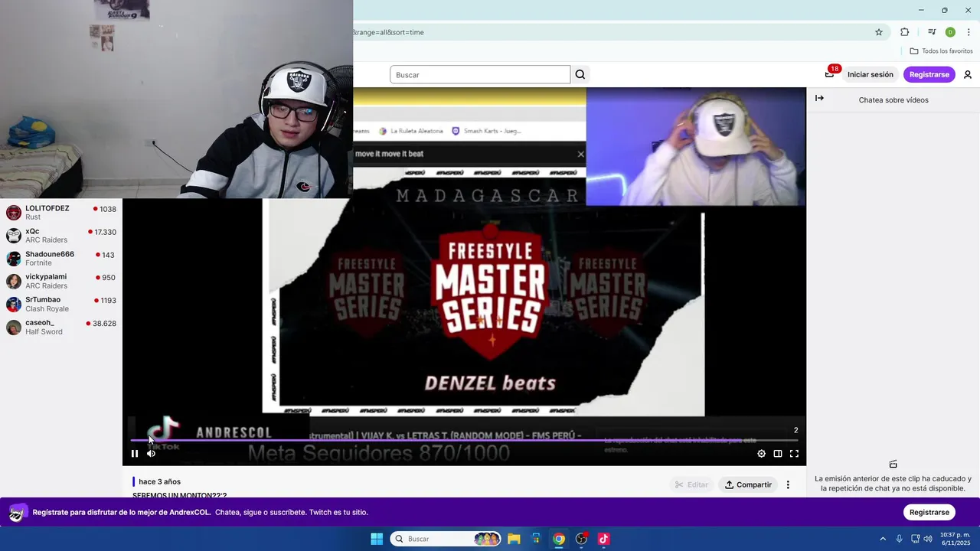This screenshot has width=980, height=551.
Task: Click Registrarse in the purple bottom banner
Action: click(x=929, y=512)
